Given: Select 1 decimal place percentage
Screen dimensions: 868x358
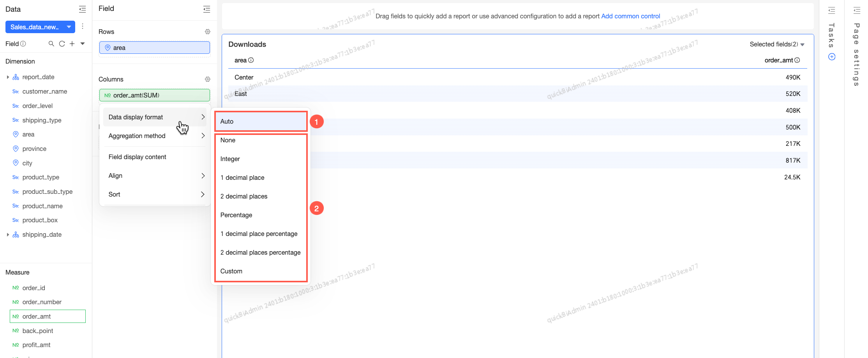Looking at the screenshot, I should (x=261, y=234).
